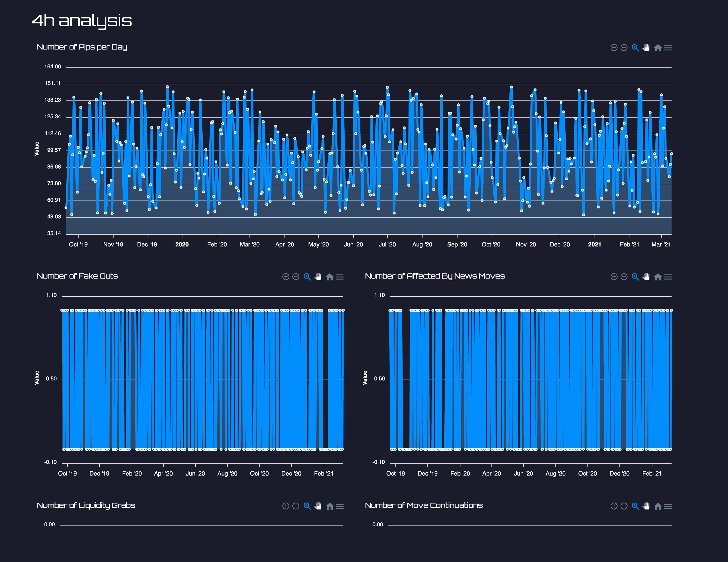
Task: Click the 0.50 y-axis value on Fake Outs chart
Action: tap(51, 379)
